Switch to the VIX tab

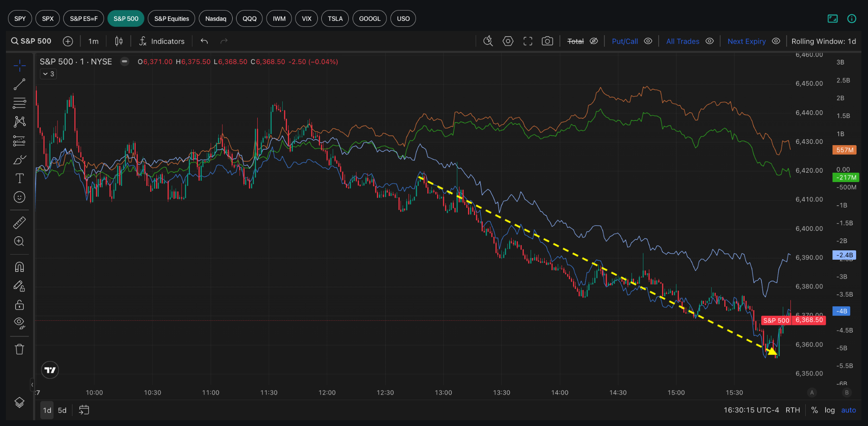(306, 19)
